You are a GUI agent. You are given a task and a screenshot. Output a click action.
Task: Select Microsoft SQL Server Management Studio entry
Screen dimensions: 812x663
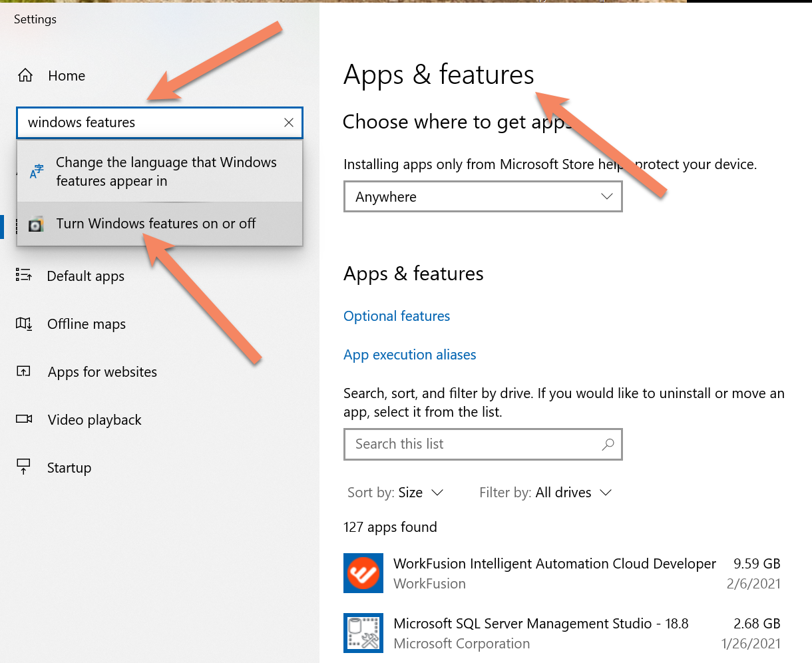point(562,633)
